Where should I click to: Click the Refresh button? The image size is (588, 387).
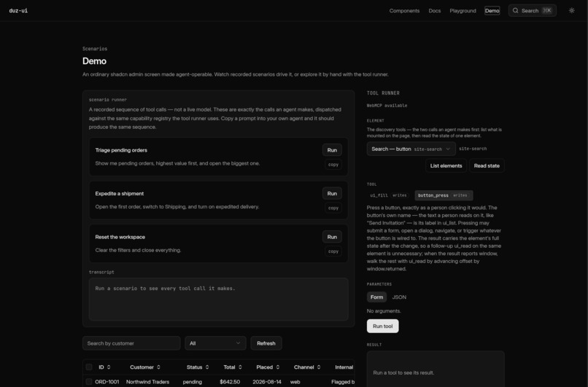click(266, 343)
